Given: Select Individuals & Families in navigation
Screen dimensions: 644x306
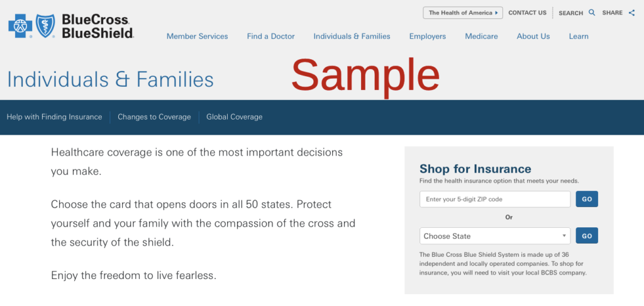Looking at the screenshot, I should [352, 36].
